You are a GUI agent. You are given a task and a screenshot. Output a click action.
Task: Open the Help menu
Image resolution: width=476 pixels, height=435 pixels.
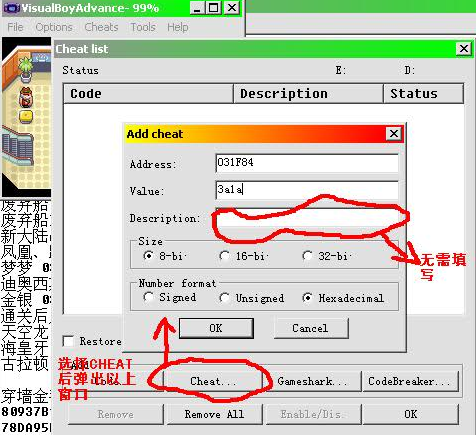(178, 27)
